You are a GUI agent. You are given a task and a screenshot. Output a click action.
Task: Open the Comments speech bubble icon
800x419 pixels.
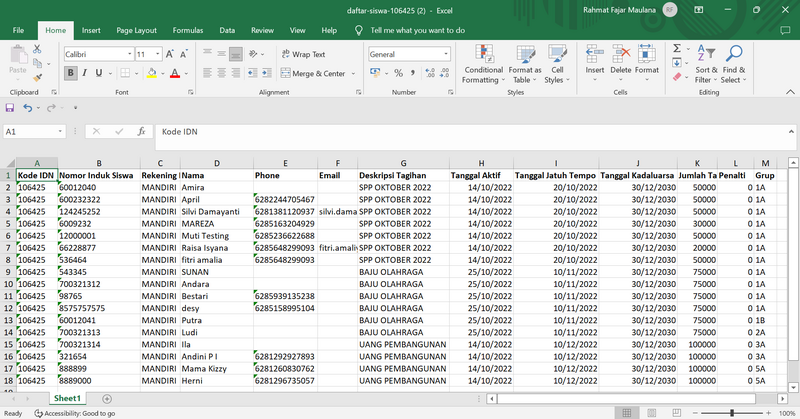[x=785, y=31]
